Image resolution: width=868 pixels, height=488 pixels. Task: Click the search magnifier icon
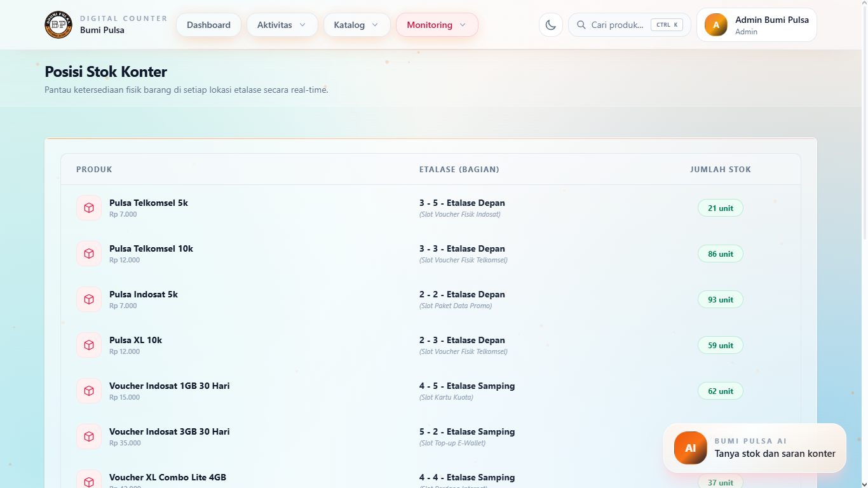click(x=581, y=25)
